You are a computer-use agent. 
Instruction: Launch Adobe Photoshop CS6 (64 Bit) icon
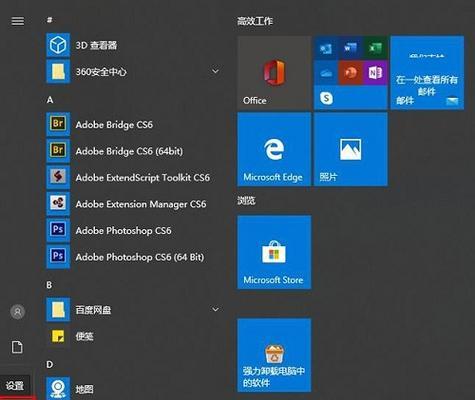tap(58, 256)
